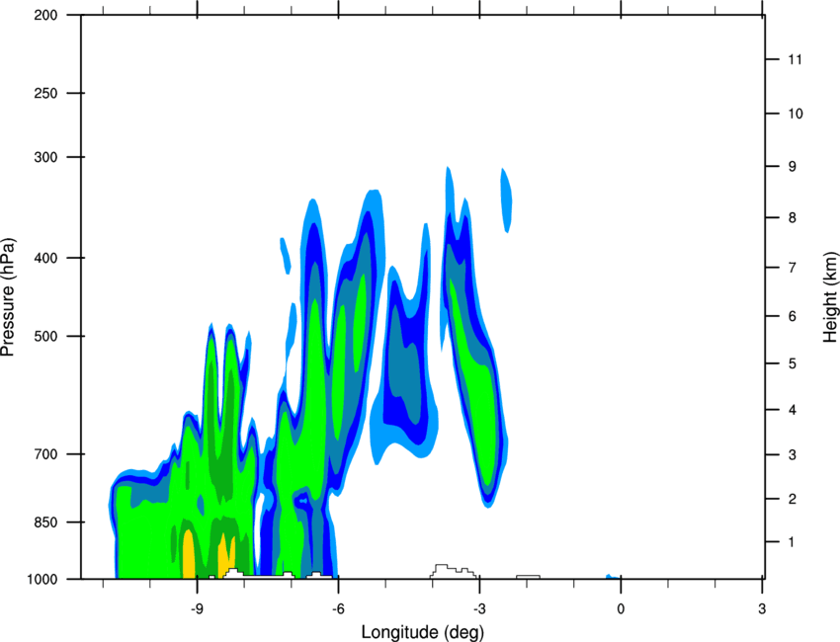Click the -6 longitude tick label
This screenshot has width=840, height=642.
[x=338, y=609]
